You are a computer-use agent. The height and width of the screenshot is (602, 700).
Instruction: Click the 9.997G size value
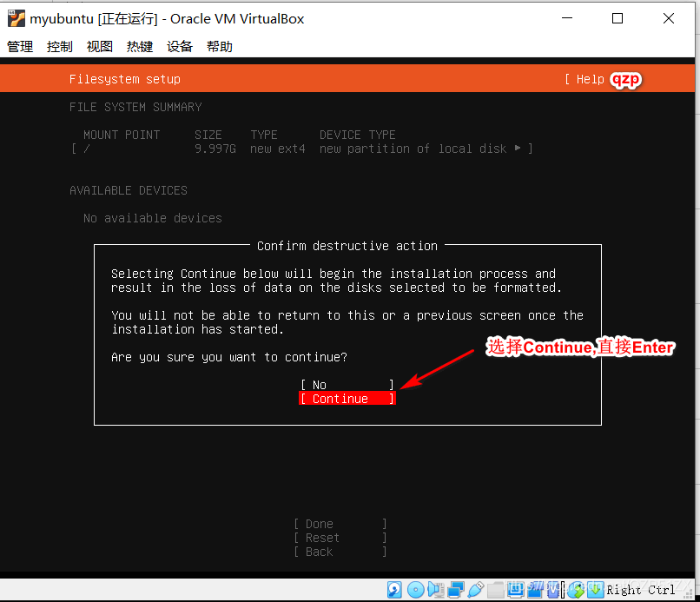click(x=215, y=149)
